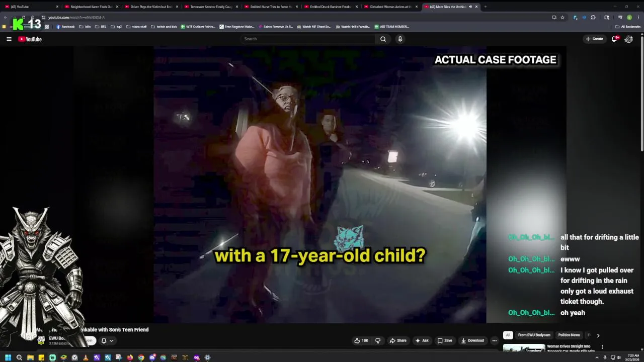The width and height of the screenshot is (644, 362).
Task: Click the YouTube search input field
Action: point(308,39)
